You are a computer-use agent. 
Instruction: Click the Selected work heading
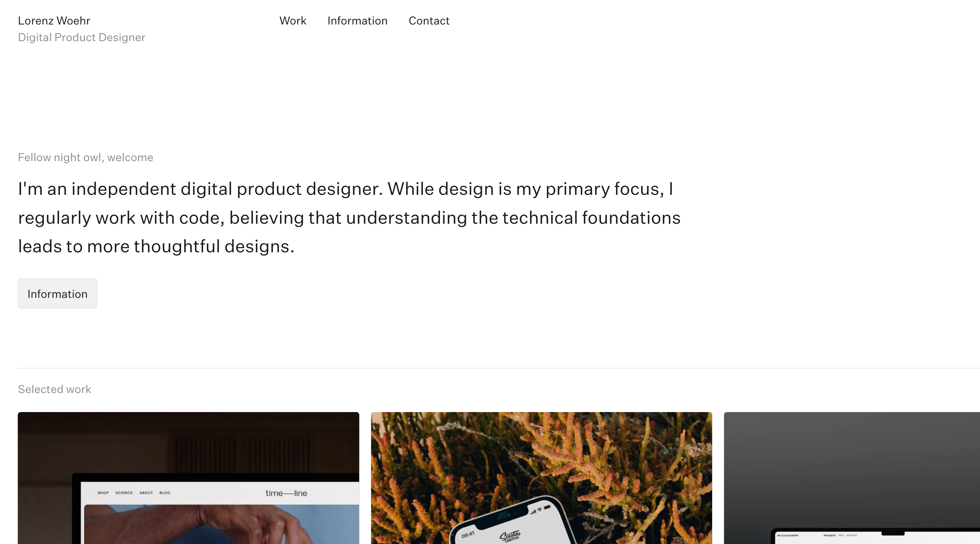[x=54, y=389]
